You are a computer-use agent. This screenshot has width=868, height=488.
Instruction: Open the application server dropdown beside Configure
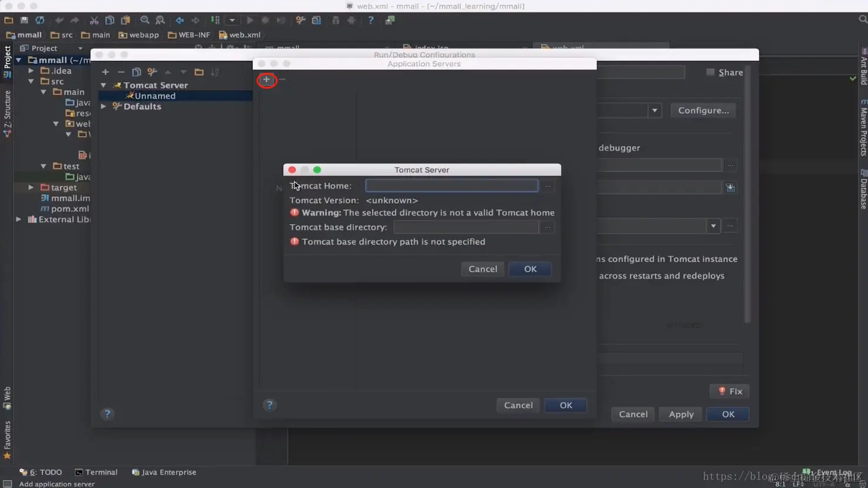tap(654, 110)
